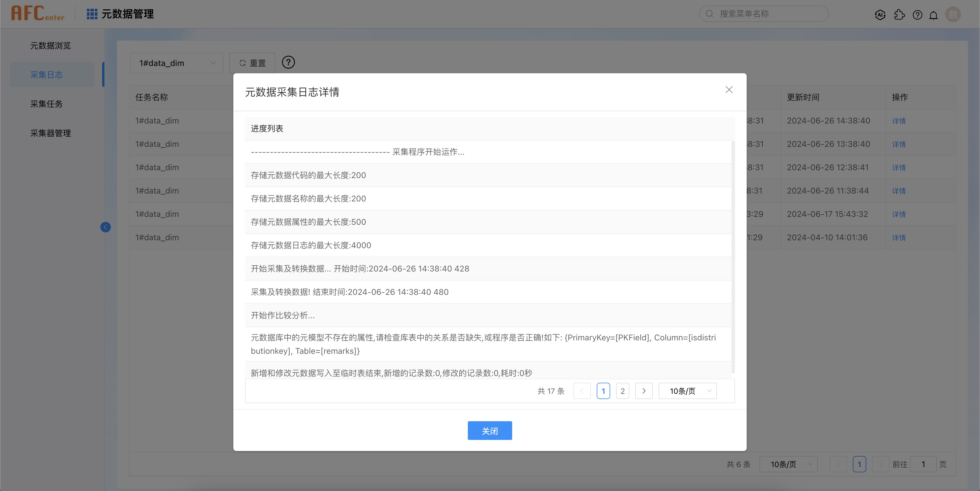Click the 开始作比较分析 log row
The width and height of the screenshot is (980, 491).
pyautogui.click(x=488, y=315)
